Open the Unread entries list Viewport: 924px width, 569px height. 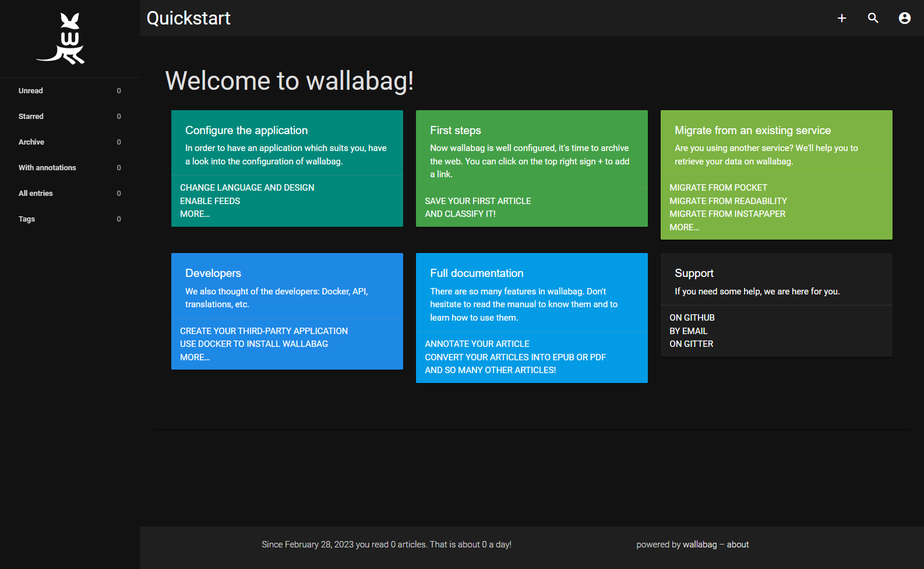point(31,91)
